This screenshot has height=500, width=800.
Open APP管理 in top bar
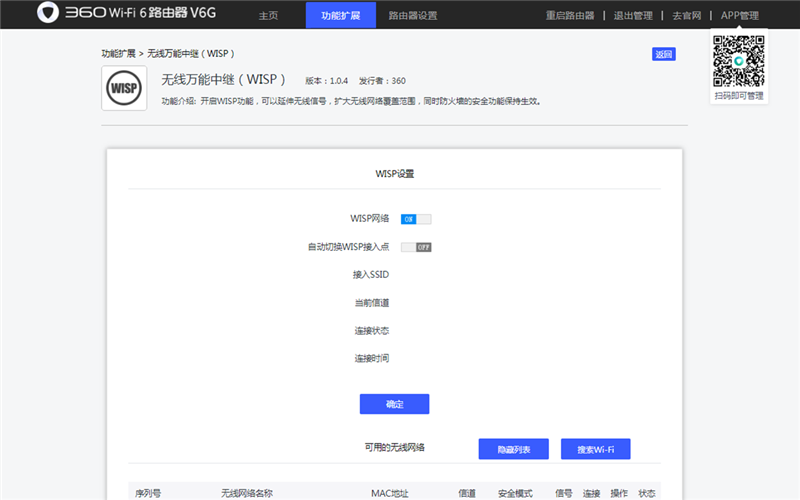coord(740,15)
